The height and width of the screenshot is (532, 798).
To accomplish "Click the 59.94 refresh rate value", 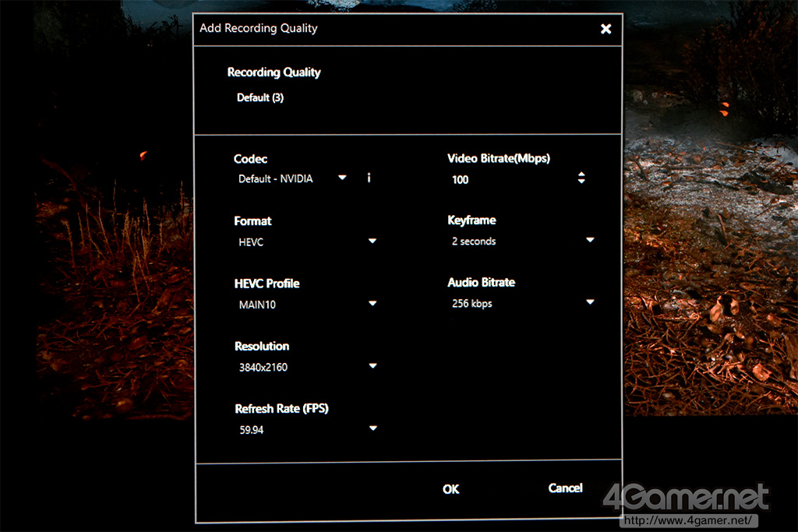I will coord(252,430).
